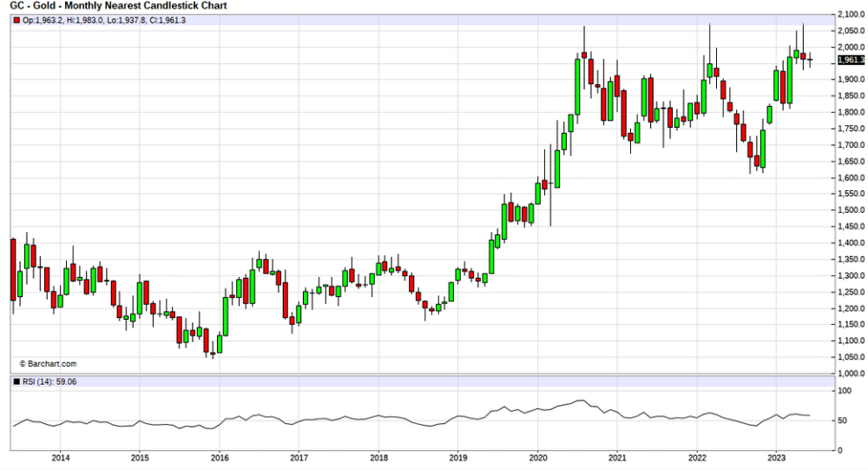Click the 1,400.0 price axis label

point(851,242)
